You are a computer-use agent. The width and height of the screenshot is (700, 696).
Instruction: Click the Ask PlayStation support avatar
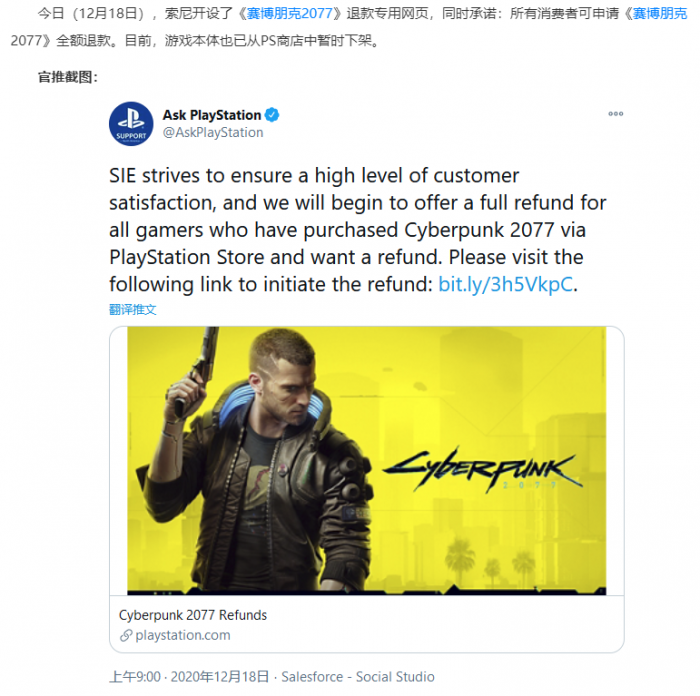coord(131,124)
